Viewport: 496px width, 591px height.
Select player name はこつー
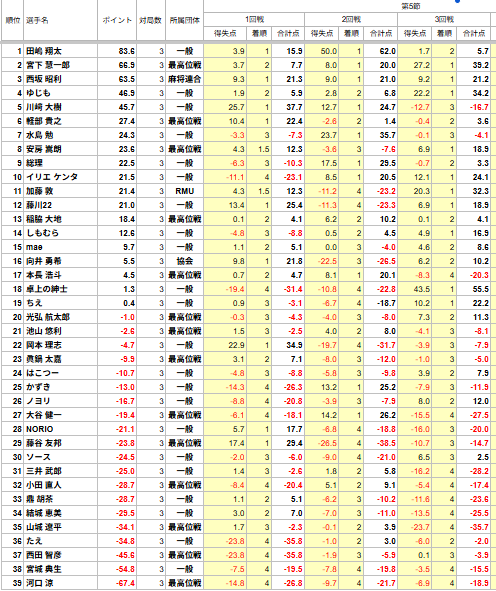(x=43, y=373)
